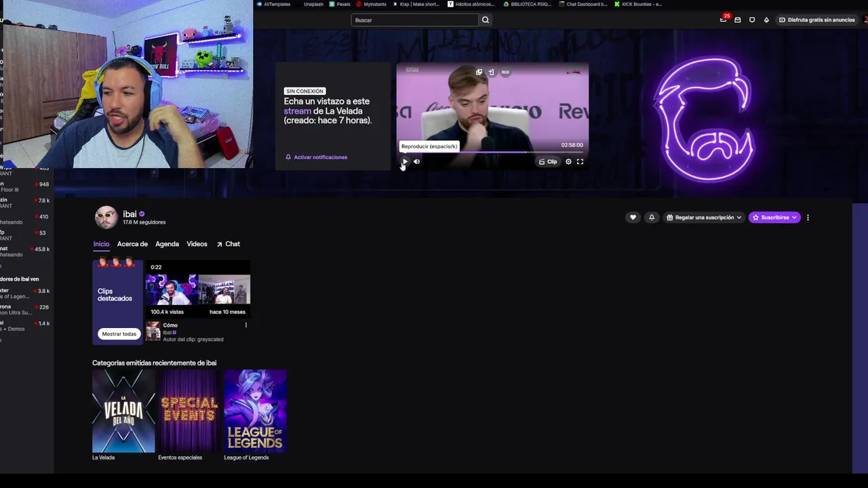
Task: Open the mail icon in top bar
Action: [738, 20]
